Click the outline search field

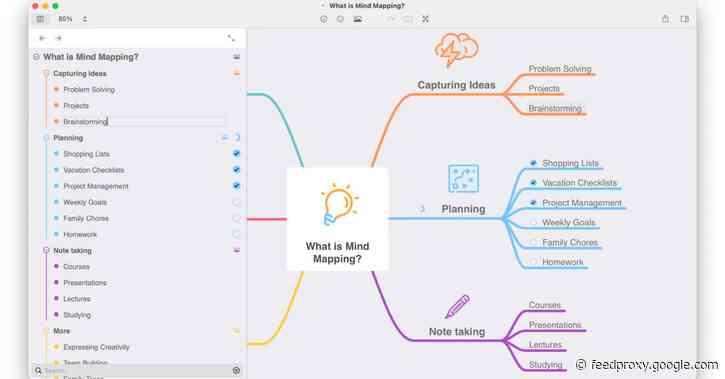[x=138, y=371]
